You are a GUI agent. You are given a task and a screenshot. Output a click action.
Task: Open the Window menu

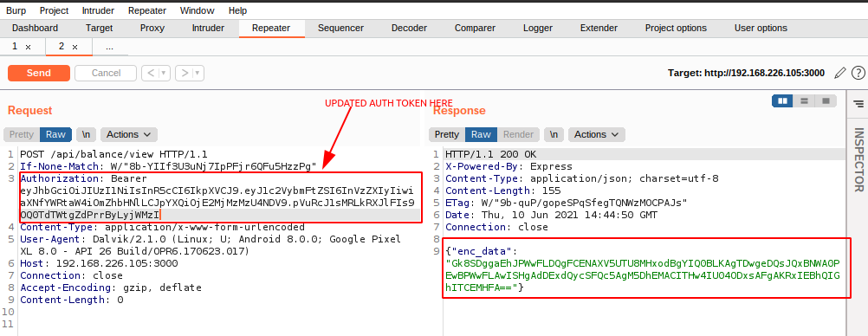(x=197, y=10)
